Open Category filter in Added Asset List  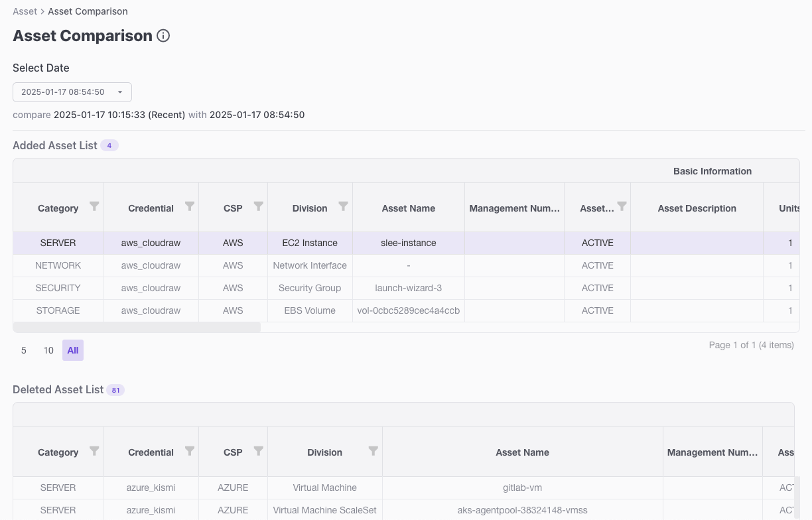(94, 206)
